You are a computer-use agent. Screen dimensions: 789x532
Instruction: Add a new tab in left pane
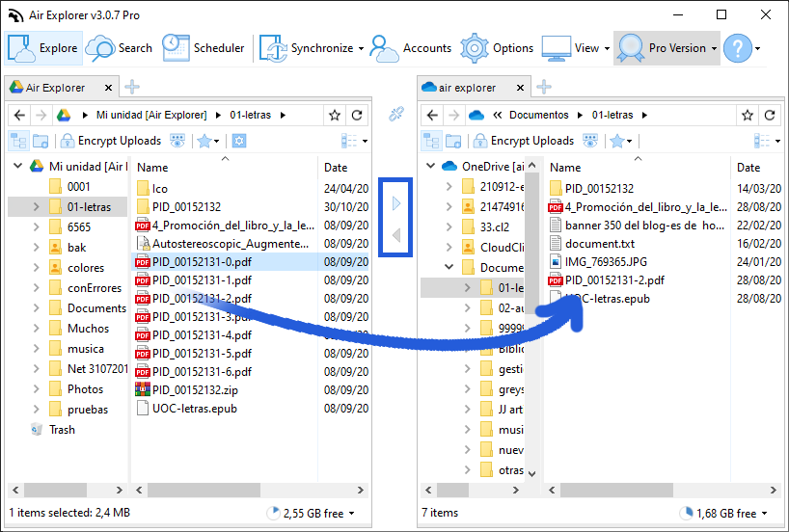[132, 87]
